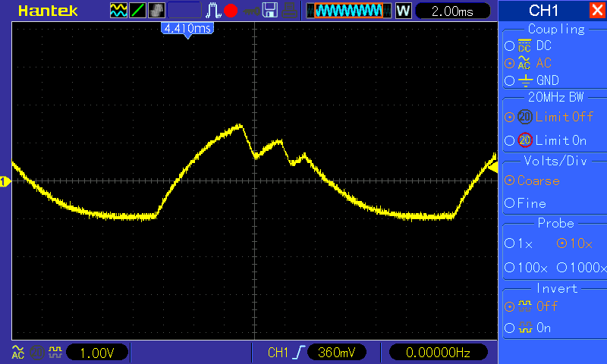607x364 pixels.
Task: Click the CH1 trigger source label
Action: tap(278, 353)
